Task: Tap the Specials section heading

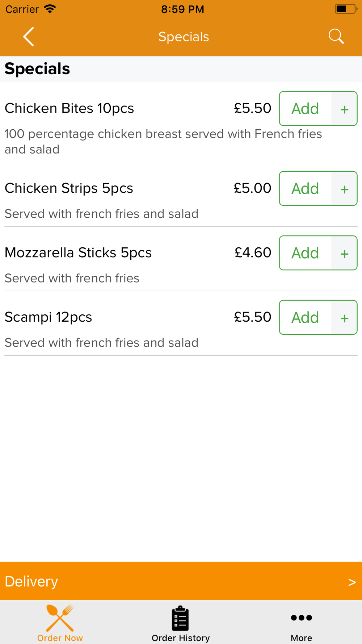Action: [x=37, y=69]
